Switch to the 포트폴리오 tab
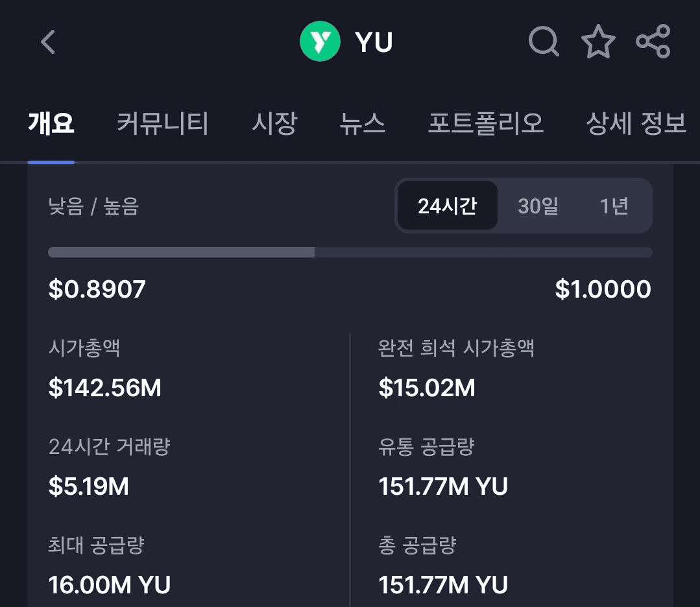The height and width of the screenshot is (607, 700). [x=486, y=124]
